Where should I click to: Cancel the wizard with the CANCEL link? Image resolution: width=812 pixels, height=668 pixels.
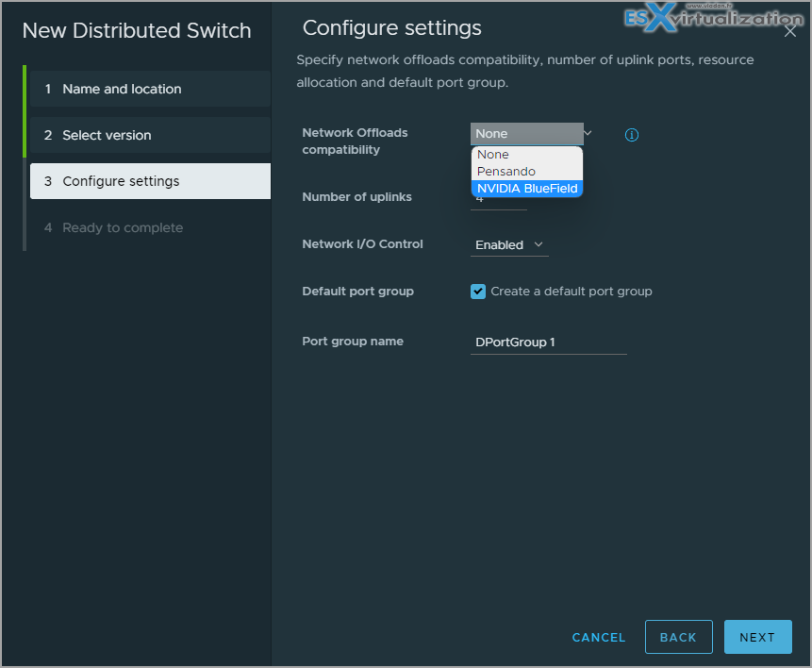[599, 638]
